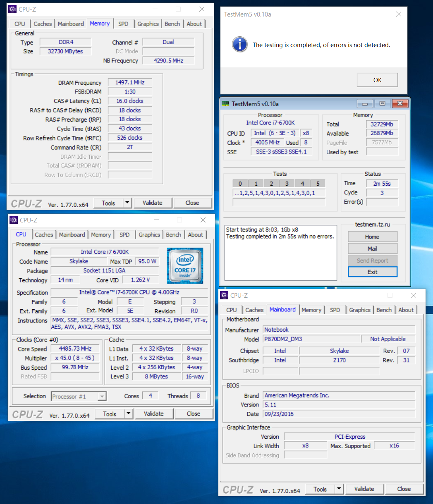Click the Tools button in the Memory window

(108, 203)
